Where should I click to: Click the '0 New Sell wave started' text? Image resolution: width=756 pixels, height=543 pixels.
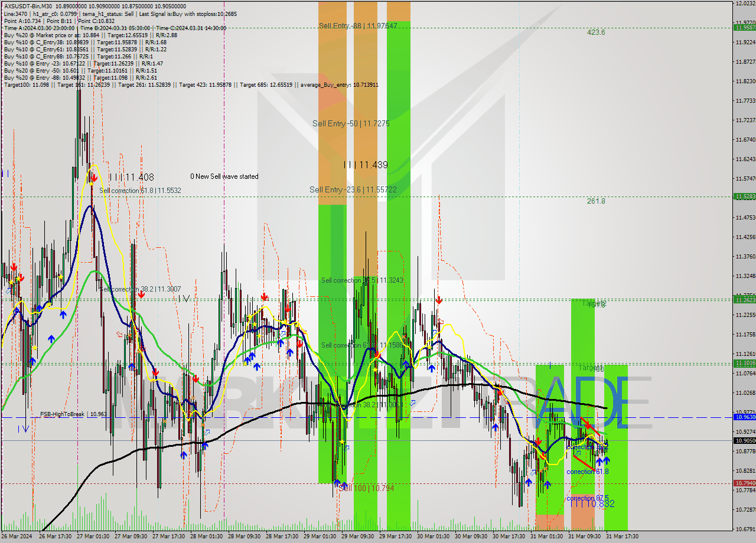click(x=224, y=176)
